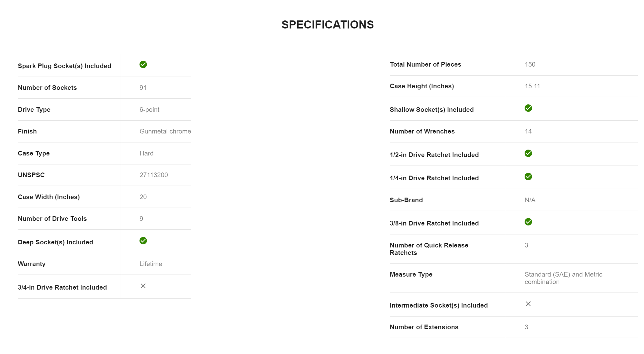Click the Number of Sockets label
The width and height of the screenshot is (644, 354).
(47, 88)
